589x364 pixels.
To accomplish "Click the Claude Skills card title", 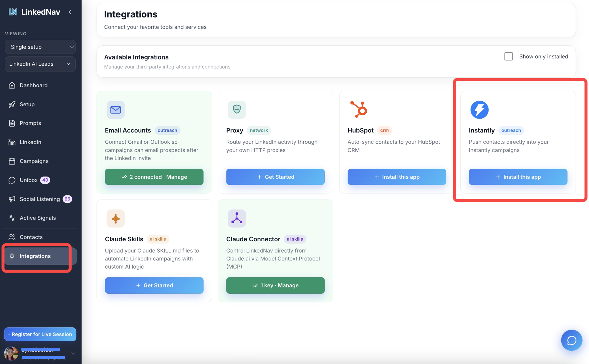I will (x=124, y=239).
